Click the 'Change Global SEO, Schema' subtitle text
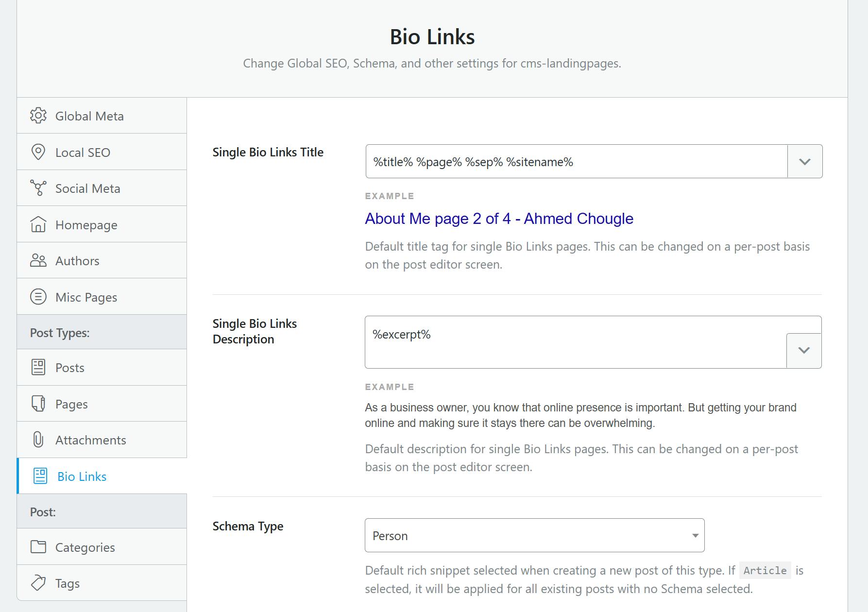 [x=432, y=64]
